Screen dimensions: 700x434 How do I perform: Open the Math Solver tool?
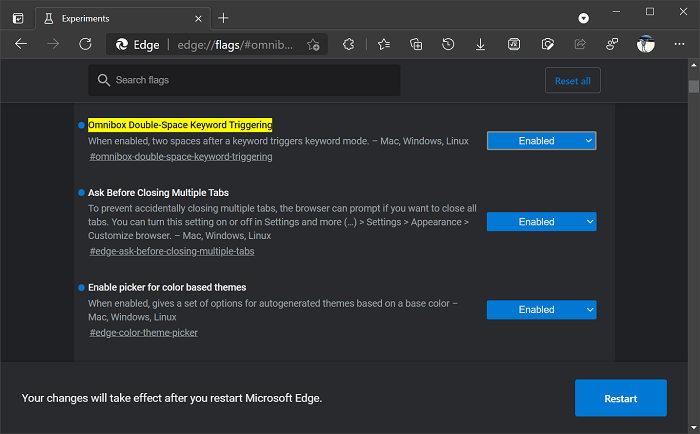(x=514, y=44)
